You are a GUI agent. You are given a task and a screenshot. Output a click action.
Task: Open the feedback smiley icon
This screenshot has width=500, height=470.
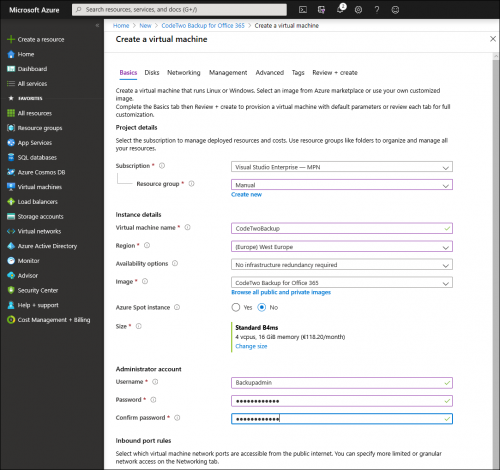tap(395, 10)
